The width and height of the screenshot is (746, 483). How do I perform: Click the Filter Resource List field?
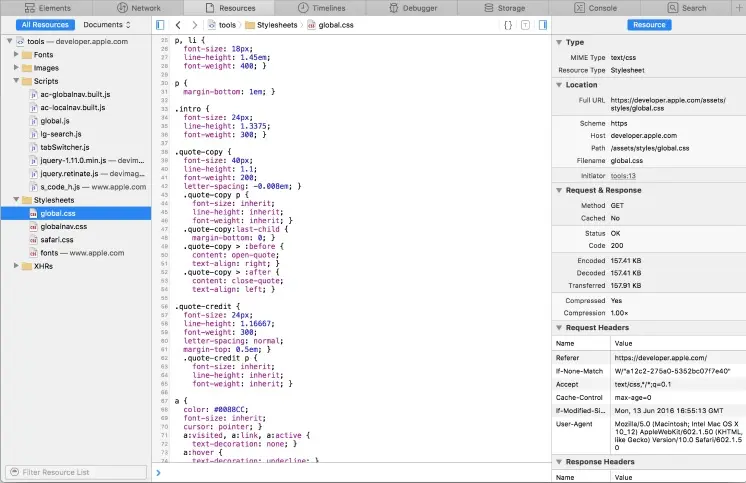tap(76, 472)
